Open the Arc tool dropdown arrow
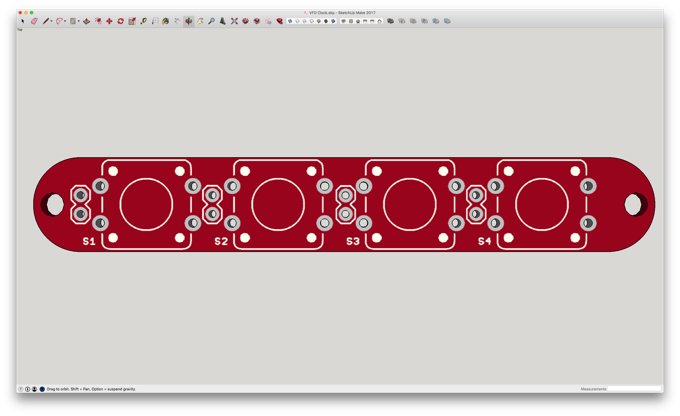Image resolution: width=680 pixels, height=416 pixels. click(65, 21)
